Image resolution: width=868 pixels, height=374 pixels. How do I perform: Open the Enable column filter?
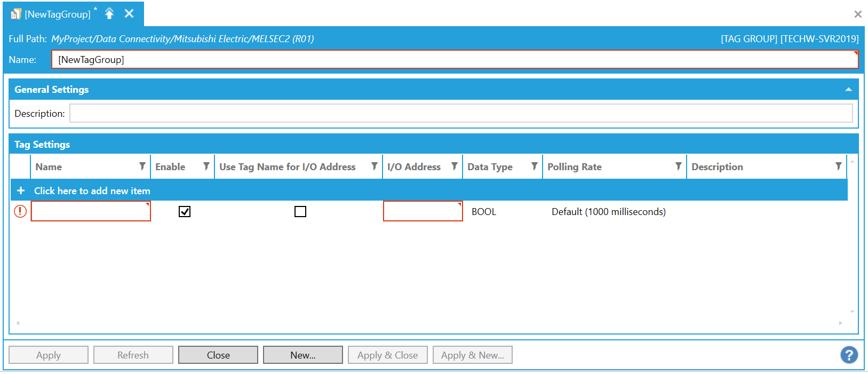206,166
